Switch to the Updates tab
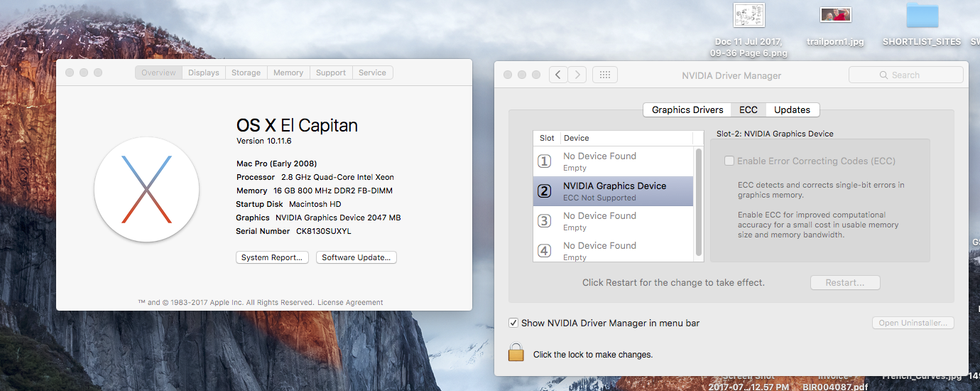Screen dimensions: 980x391 pos(793,109)
